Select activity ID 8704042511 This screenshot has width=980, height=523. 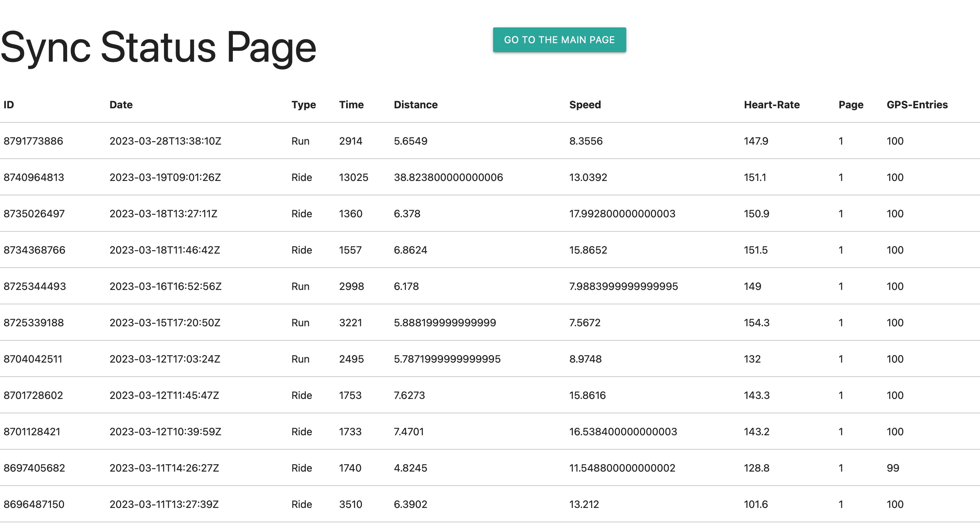(33, 359)
